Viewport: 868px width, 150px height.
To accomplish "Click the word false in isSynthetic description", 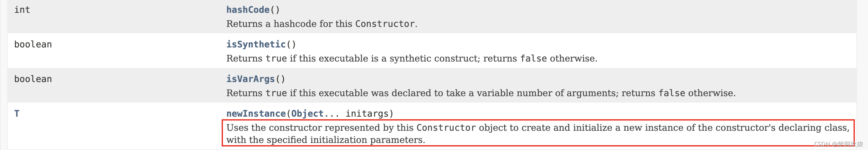I will pyautogui.click(x=533, y=59).
